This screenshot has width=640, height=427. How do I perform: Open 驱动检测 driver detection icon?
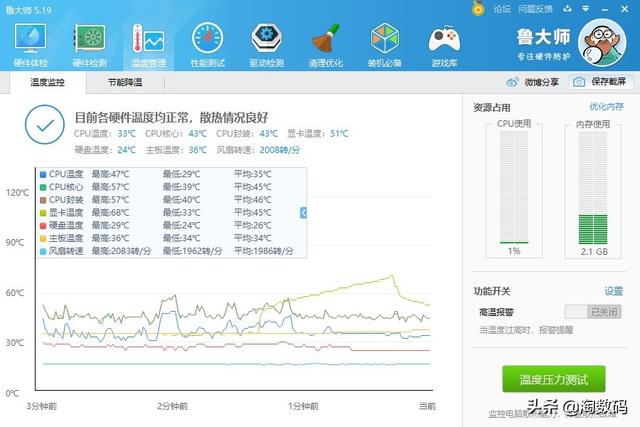point(267,44)
